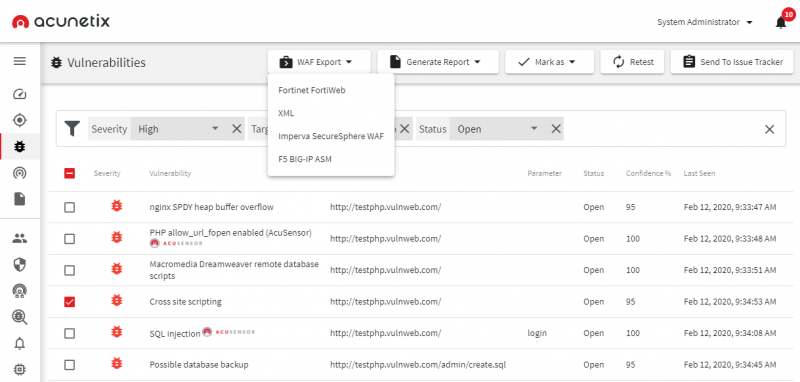Open the Mark as dropdown
Viewport: 800px width, 382px height.
(x=549, y=62)
